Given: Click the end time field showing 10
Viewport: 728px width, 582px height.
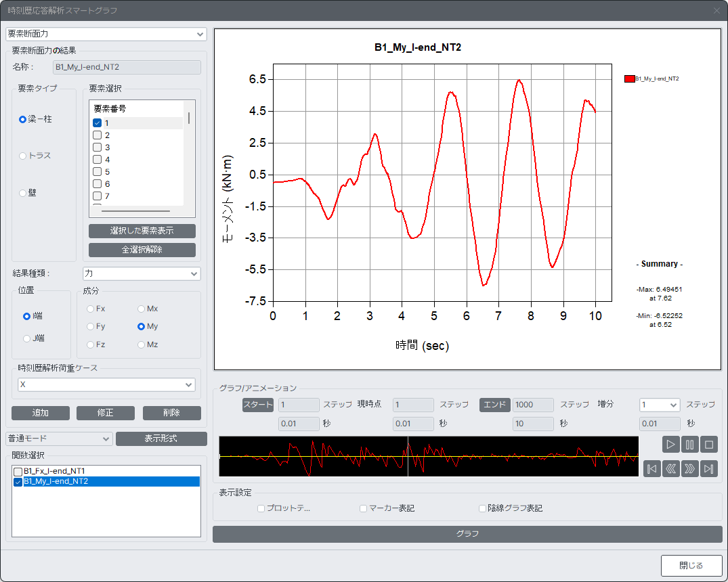Looking at the screenshot, I should tap(533, 424).
